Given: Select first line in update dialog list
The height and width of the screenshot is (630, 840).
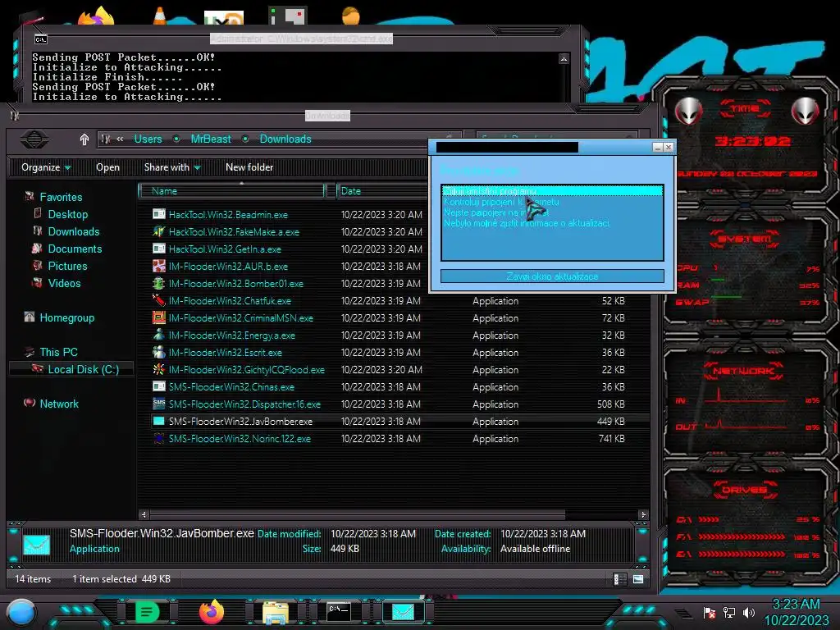Looking at the screenshot, I should tap(552, 191).
